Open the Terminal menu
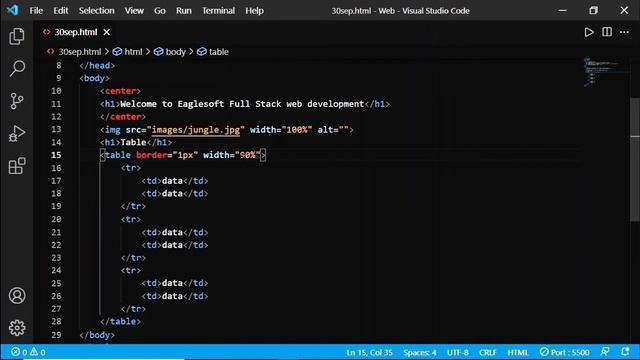The image size is (640, 360). [218, 11]
